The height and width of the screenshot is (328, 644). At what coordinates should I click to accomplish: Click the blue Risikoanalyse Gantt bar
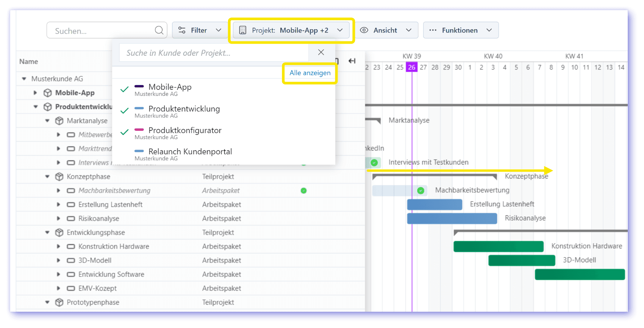click(x=452, y=218)
